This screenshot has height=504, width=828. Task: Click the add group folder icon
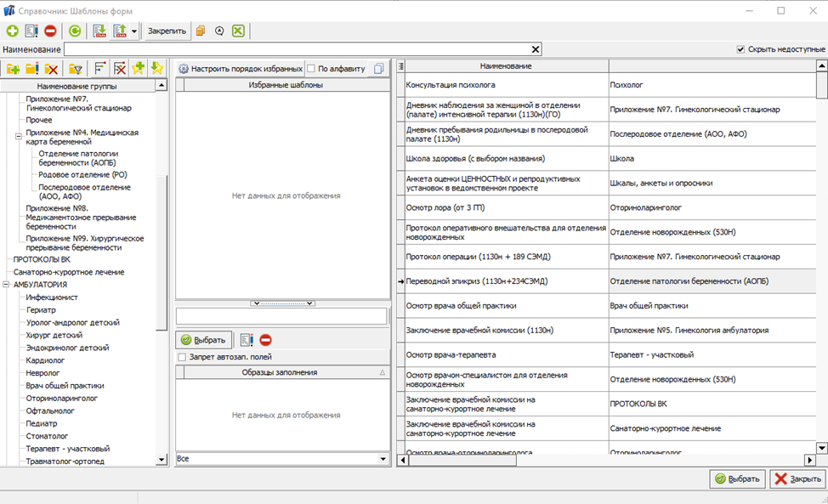(x=13, y=69)
